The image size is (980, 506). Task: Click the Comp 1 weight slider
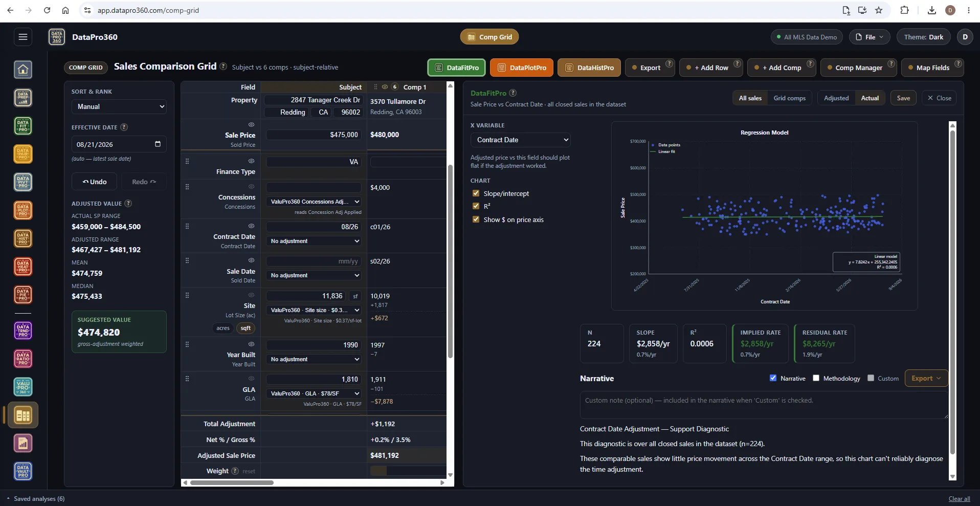coord(407,471)
